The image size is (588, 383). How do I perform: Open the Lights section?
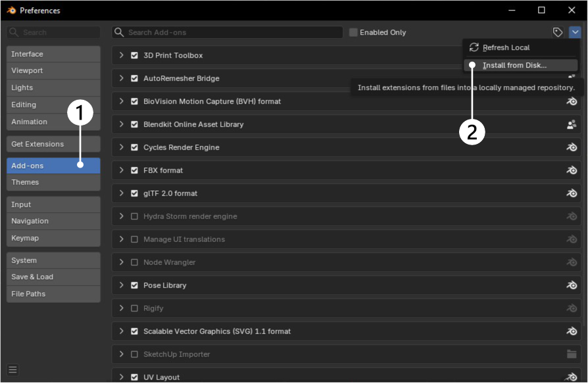tap(53, 87)
